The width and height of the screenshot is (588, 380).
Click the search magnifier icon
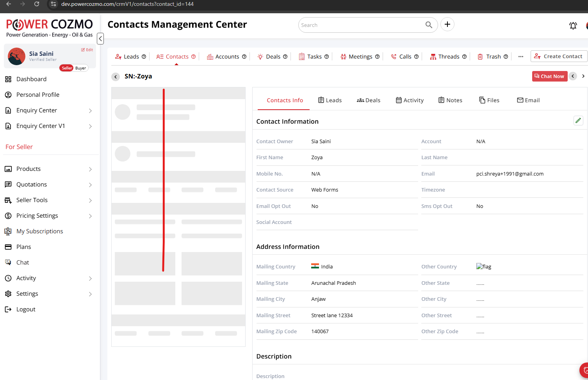tap(429, 25)
